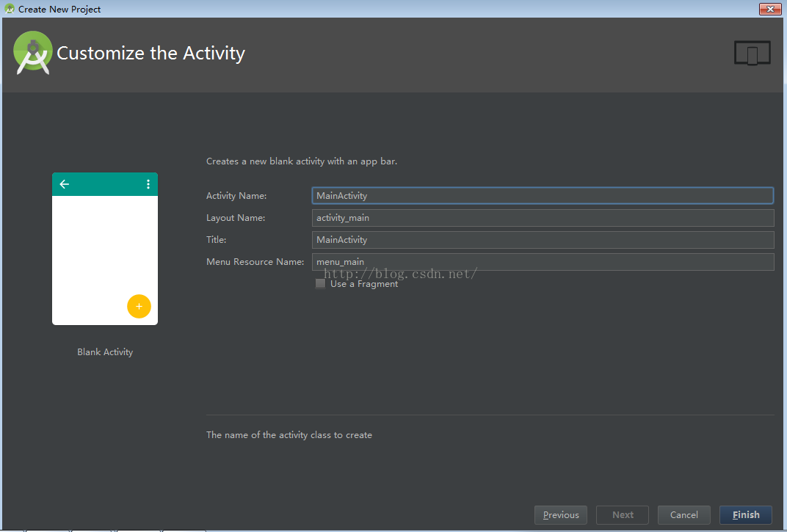Screen dimensions: 787x532
Task: Finish creating the project
Action: 746,515
